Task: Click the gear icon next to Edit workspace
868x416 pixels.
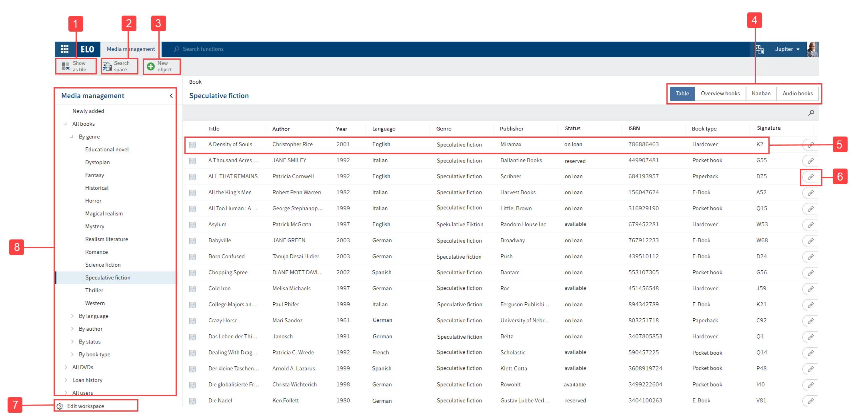Action: point(60,406)
